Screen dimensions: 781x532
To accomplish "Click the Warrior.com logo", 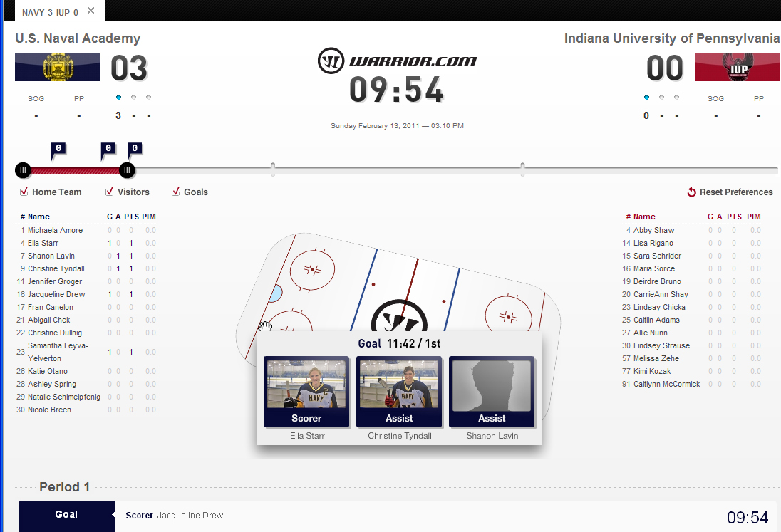I will coord(397,61).
